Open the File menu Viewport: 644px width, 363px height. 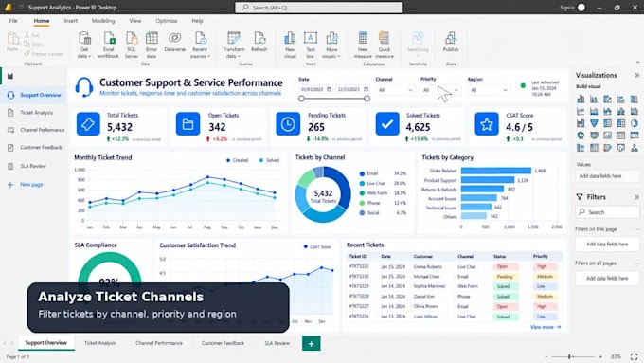pos(13,21)
